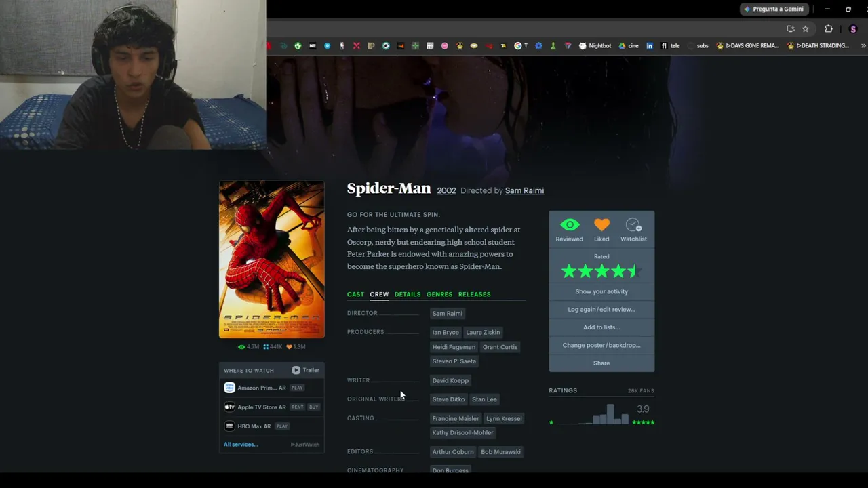868x488 pixels.
Task: Open writer David Koepp
Action: click(x=450, y=380)
